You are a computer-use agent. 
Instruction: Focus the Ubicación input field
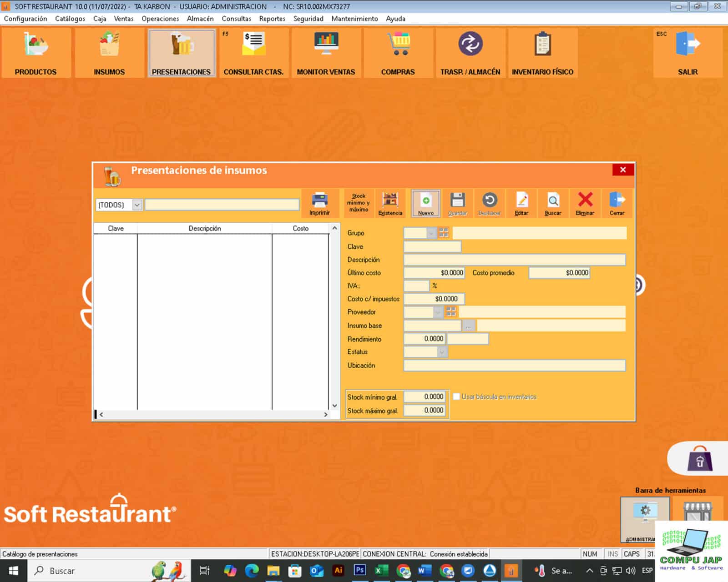[515, 366]
